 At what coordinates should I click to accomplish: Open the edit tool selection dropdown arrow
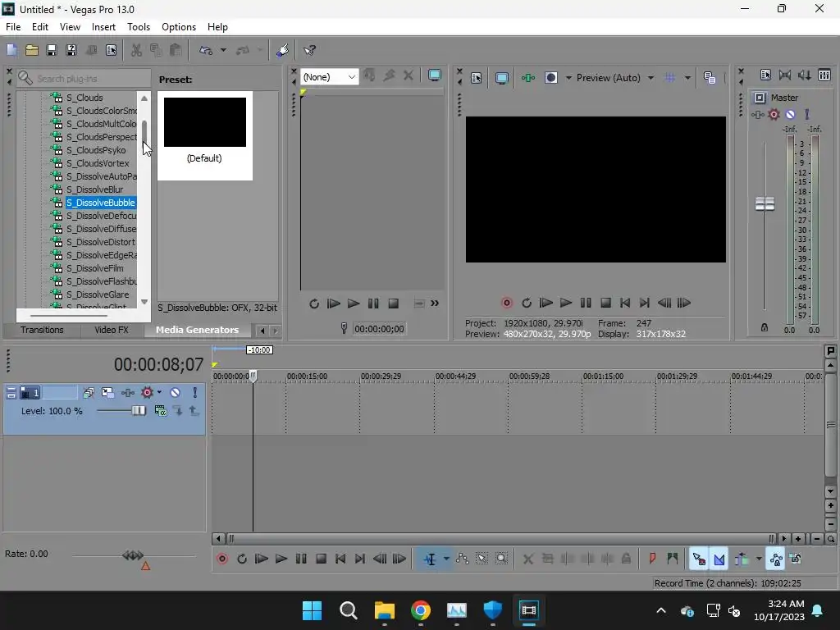coord(446,559)
